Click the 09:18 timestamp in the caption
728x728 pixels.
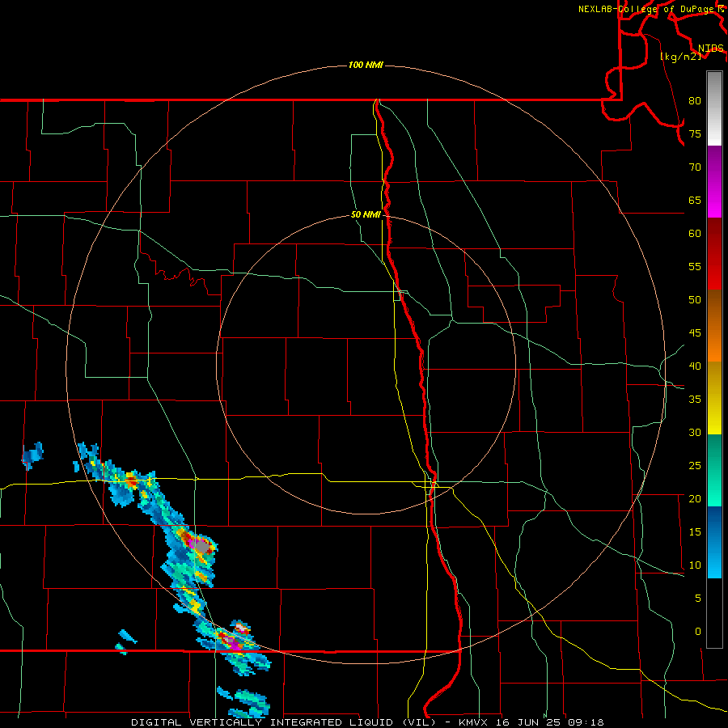tap(585, 722)
